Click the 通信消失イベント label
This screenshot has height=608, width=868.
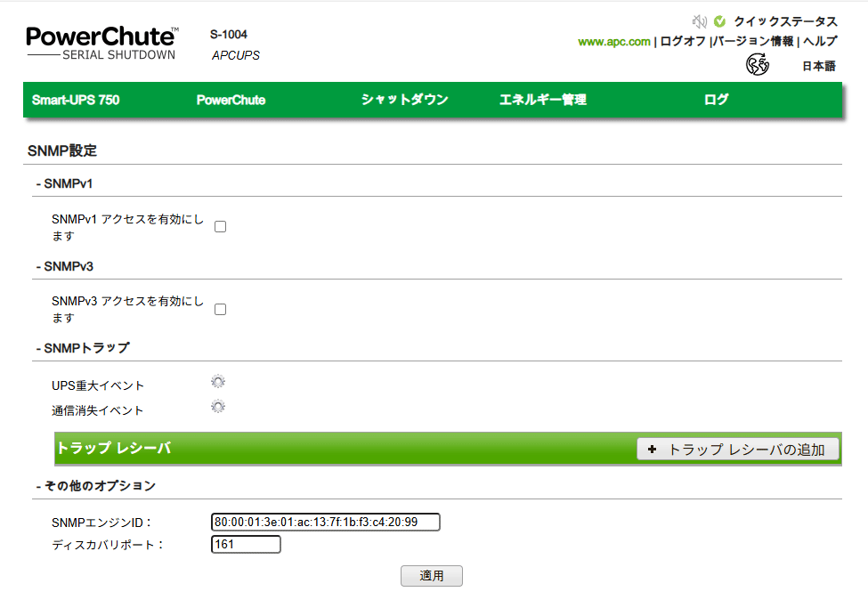[x=97, y=410]
